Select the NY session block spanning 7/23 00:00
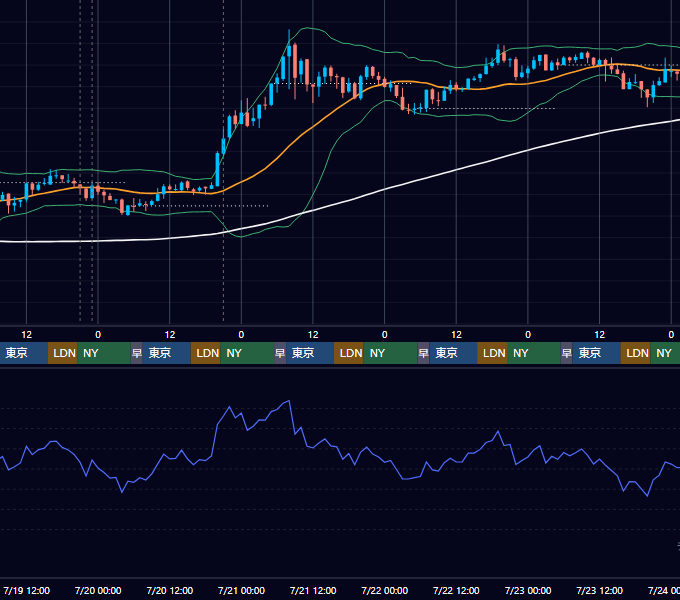The image size is (680, 600). pos(533,353)
